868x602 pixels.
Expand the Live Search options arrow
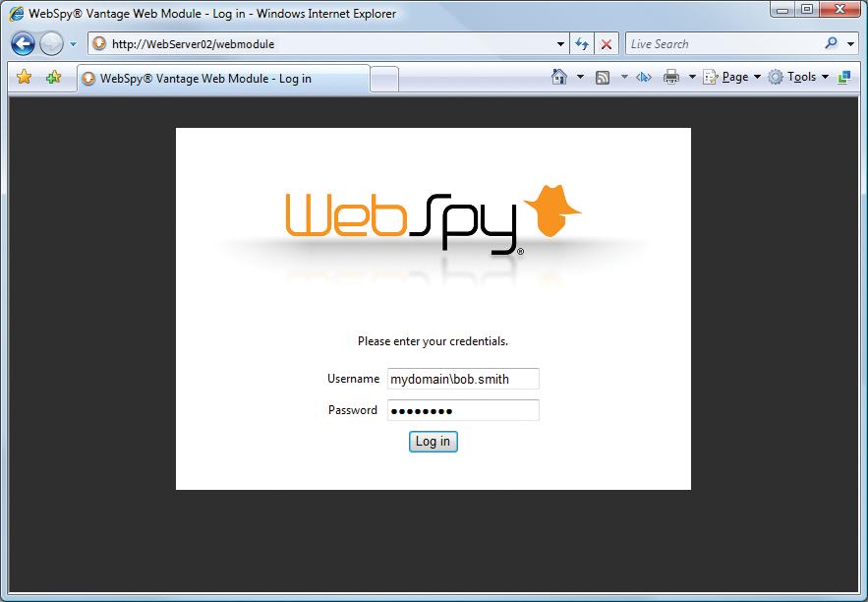[851, 43]
